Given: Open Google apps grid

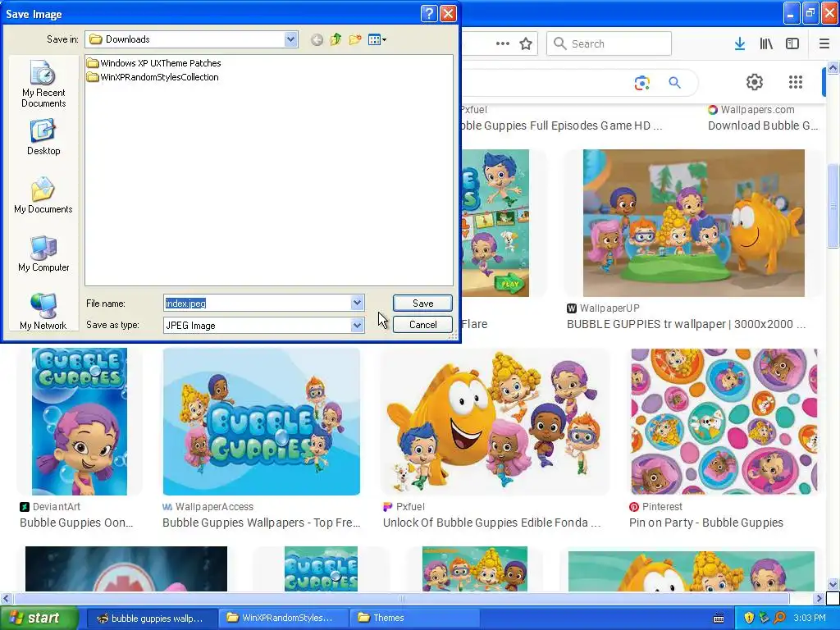Looking at the screenshot, I should pyautogui.click(x=796, y=82).
